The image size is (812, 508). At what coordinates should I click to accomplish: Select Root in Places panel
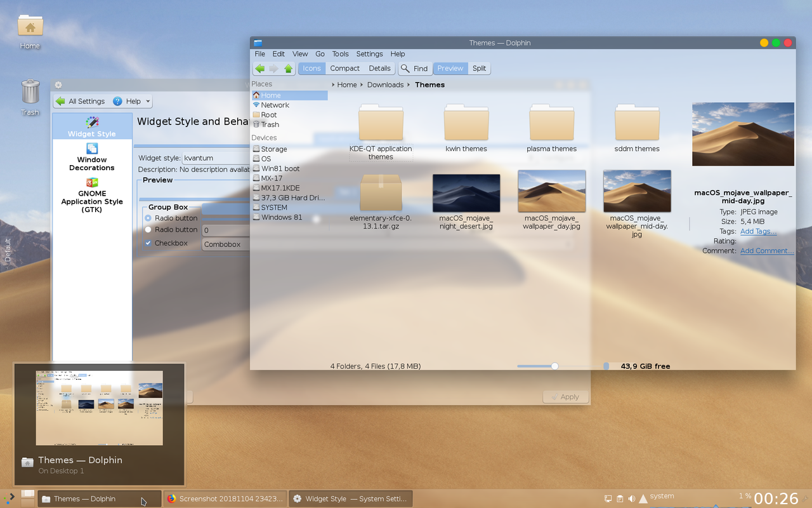click(x=289, y=115)
